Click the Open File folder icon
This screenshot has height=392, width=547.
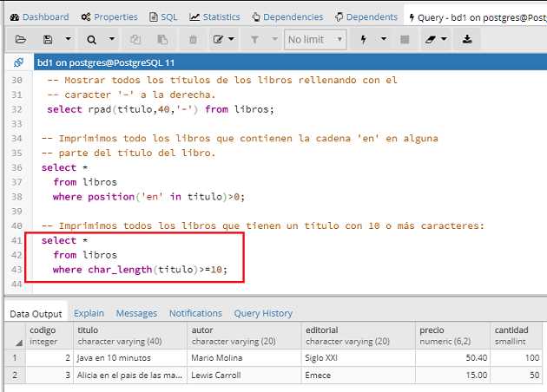point(21,39)
